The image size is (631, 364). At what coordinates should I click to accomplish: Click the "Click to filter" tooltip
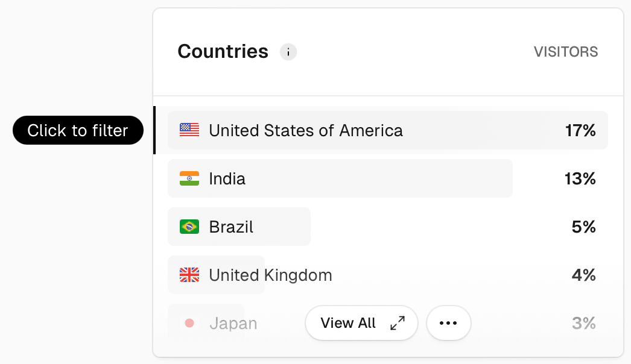(x=78, y=130)
